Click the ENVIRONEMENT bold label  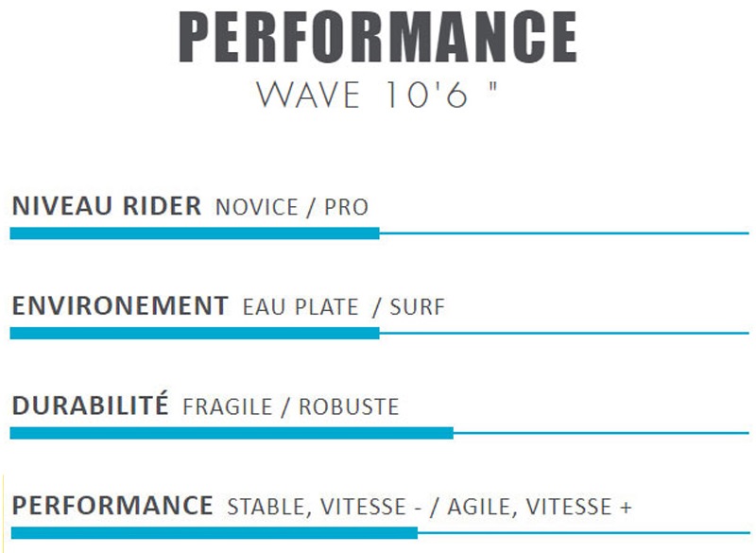point(119,307)
